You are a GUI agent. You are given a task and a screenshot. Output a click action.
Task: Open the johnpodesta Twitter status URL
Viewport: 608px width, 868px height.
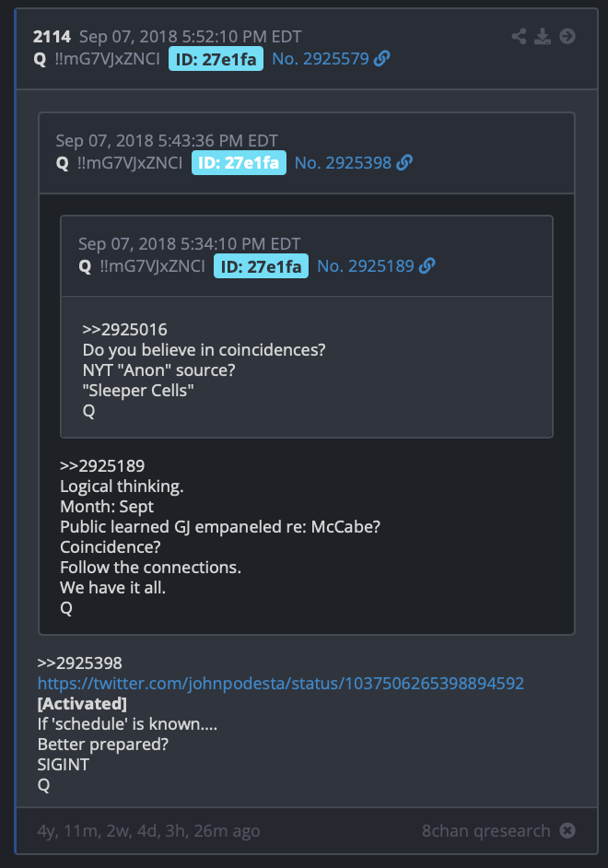tap(280, 684)
